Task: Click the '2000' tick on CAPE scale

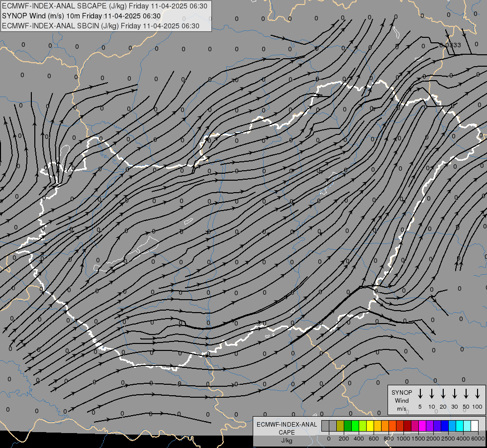Action: pos(433,439)
